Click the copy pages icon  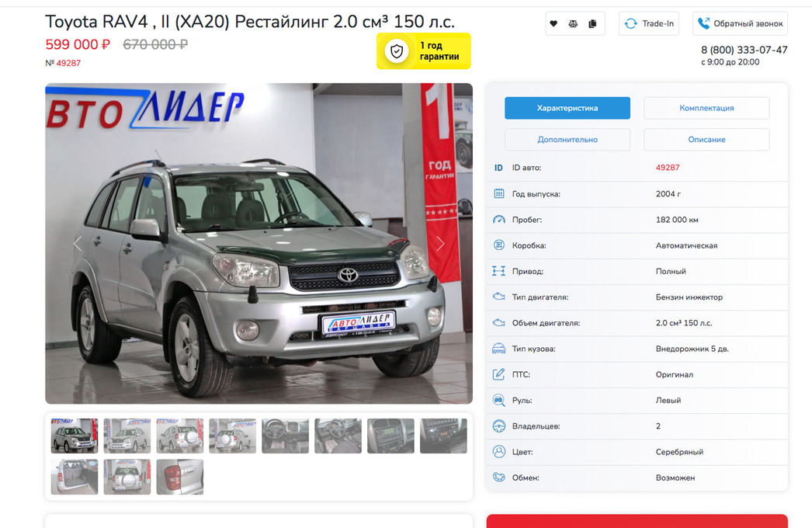pos(592,24)
